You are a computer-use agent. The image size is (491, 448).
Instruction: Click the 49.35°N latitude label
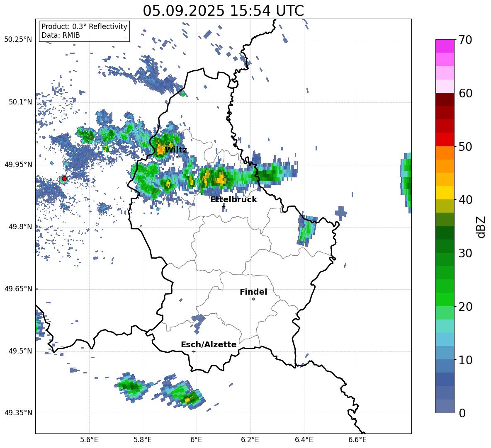[x=18, y=413]
